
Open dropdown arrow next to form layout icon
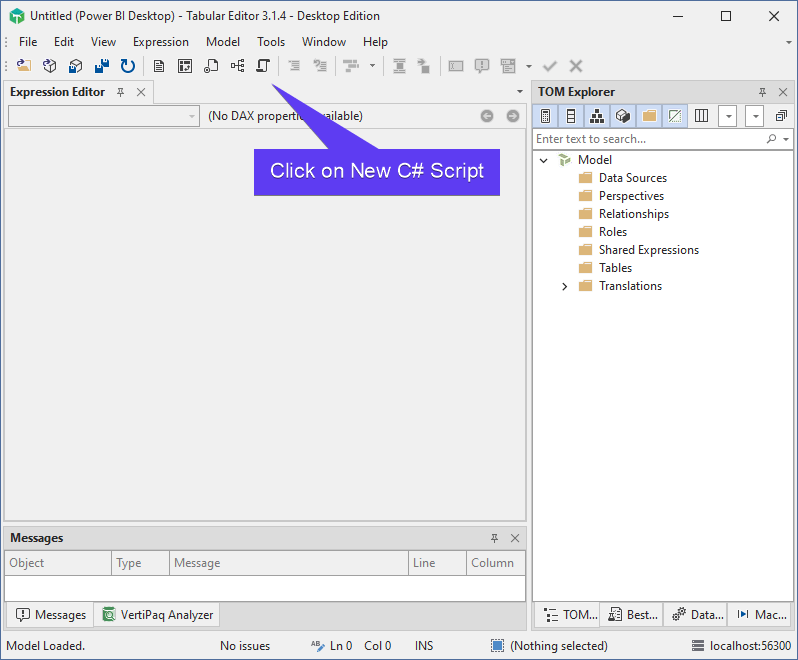[x=529, y=66]
